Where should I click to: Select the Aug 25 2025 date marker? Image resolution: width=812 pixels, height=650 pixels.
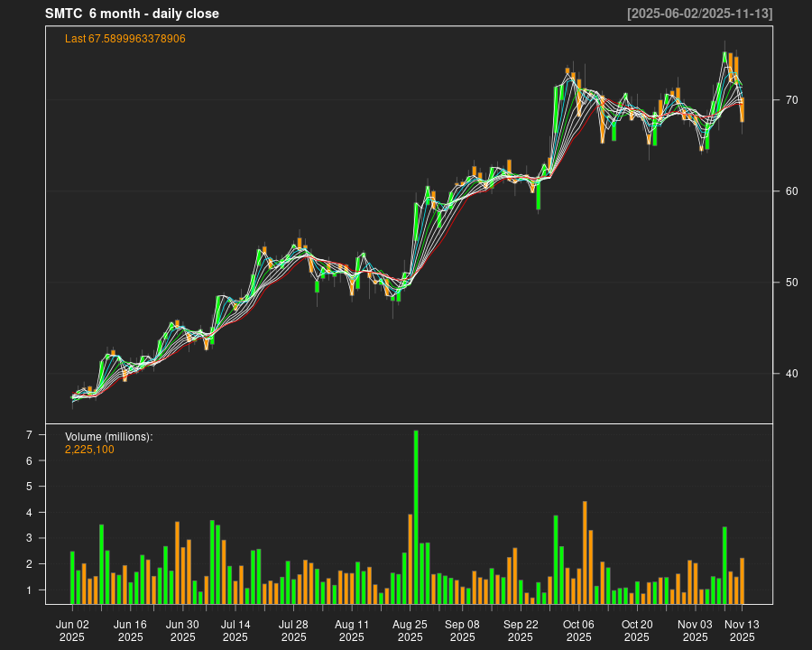tap(411, 630)
